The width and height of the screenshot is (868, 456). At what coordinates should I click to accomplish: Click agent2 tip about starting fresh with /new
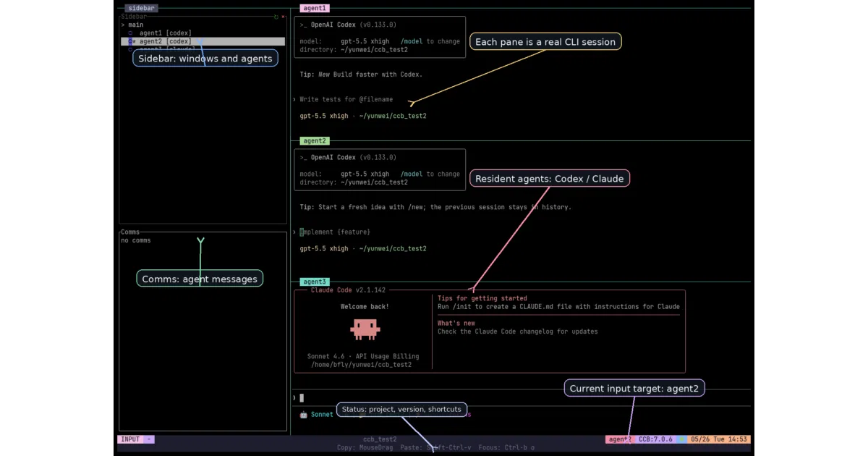tap(435, 207)
